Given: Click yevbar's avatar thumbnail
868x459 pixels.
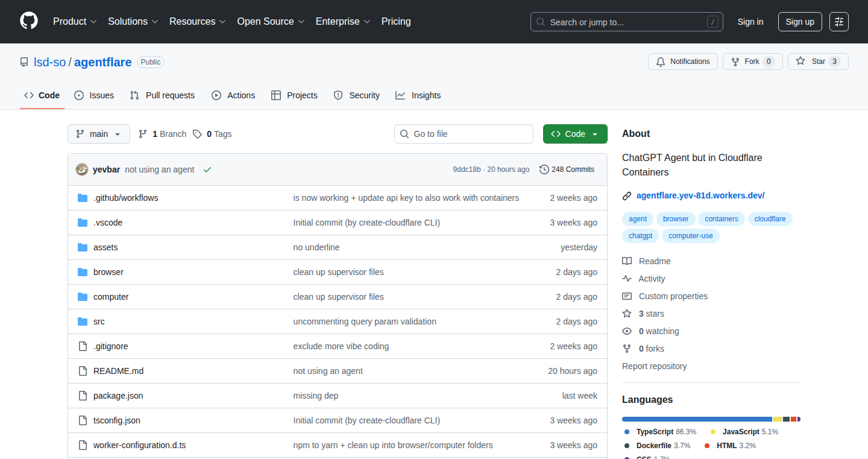Looking at the screenshot, I should (x=82, y=169).
